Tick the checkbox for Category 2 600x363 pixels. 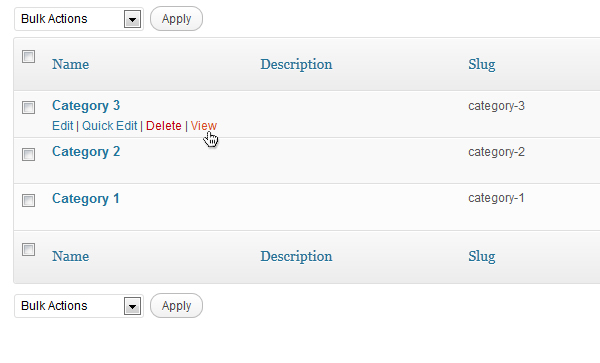tap(28, 155)
